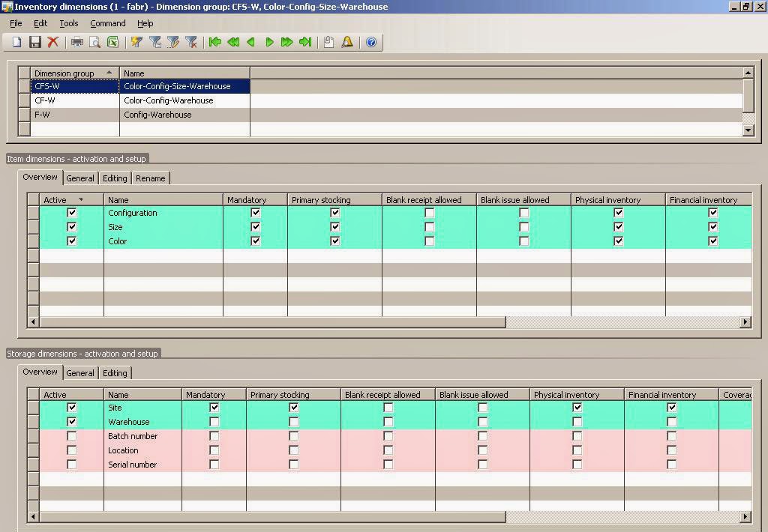Screen dimensions: 768x532
Task: Open filter by grid funnel icon
Action: [x=154, y=42]
